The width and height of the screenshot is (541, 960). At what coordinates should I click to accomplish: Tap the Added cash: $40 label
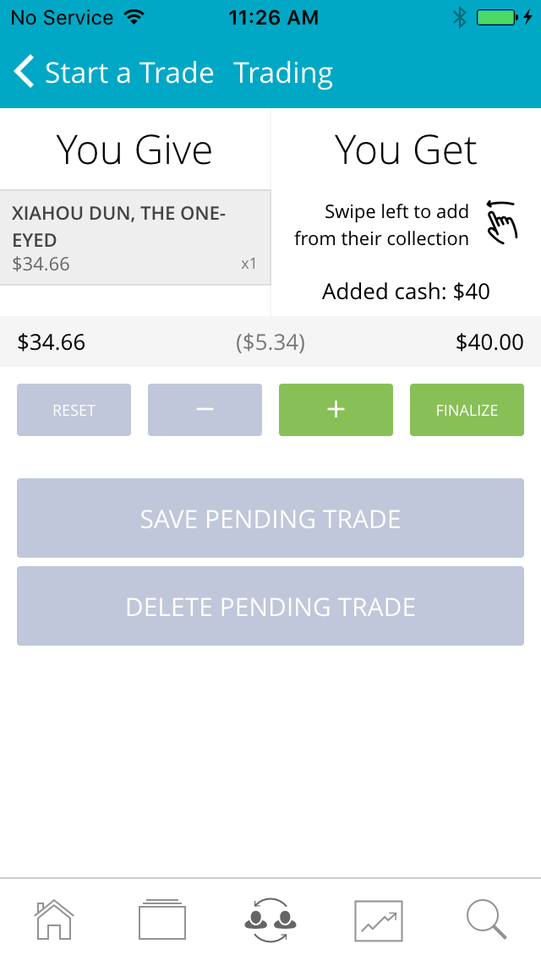click(406, 291)
